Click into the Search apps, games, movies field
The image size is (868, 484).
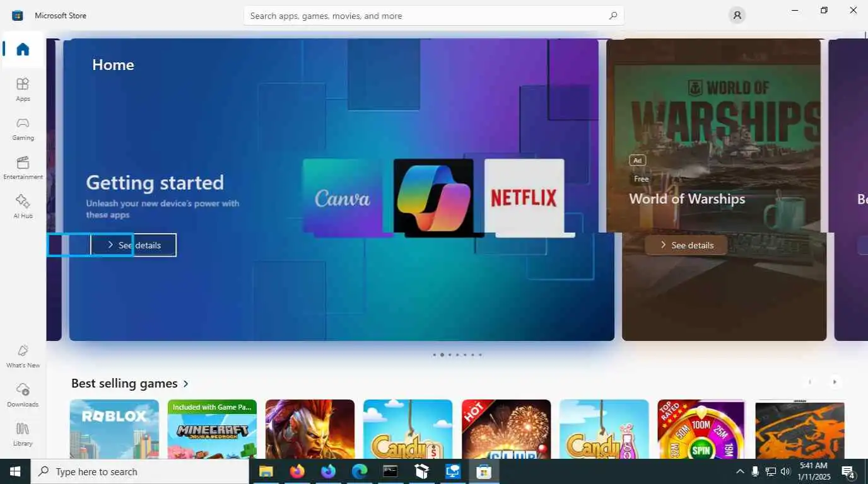coord(433,16)
